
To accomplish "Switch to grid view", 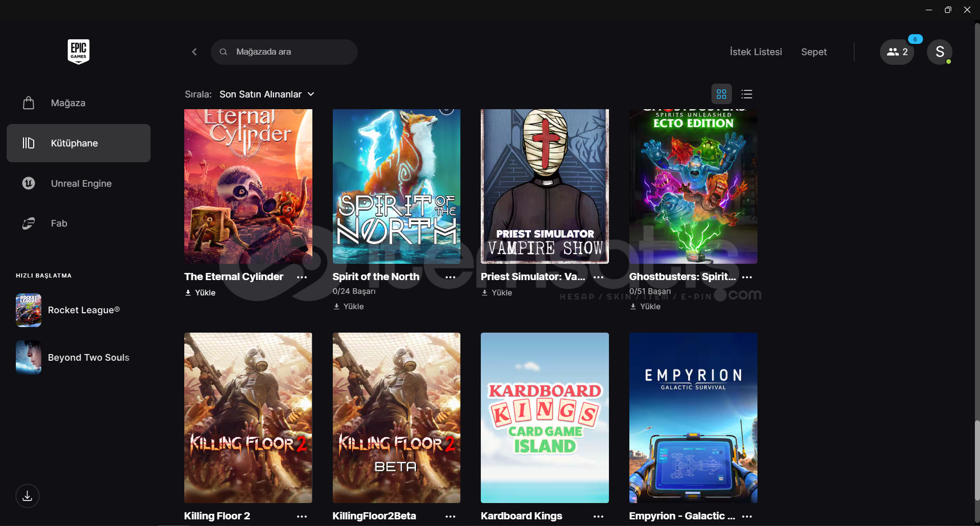I will pos(722,94).
